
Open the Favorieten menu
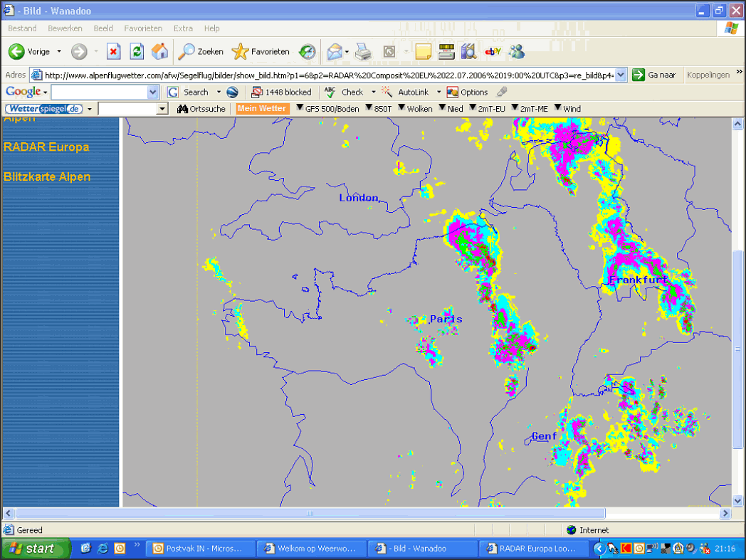pos(143,28)
